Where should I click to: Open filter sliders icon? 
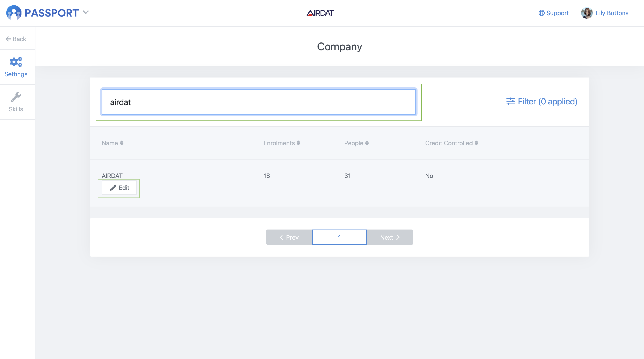pos(510,102)
